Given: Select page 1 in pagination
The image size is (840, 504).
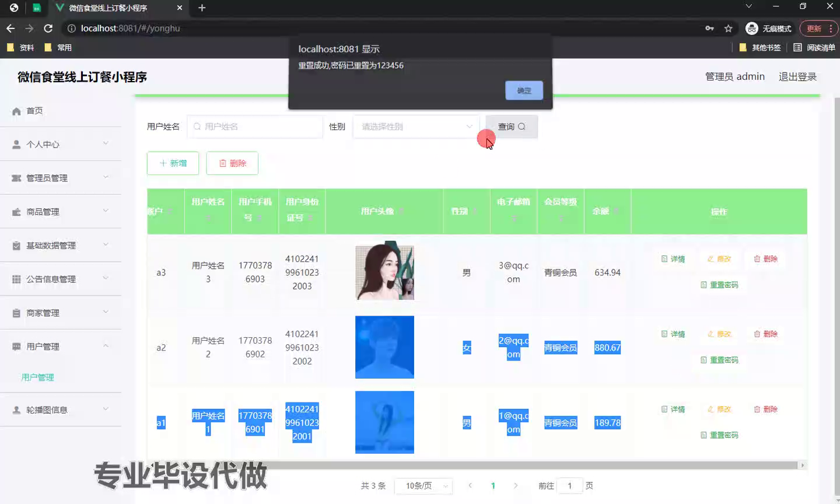Looking at the screenshot, I should point(493,485).
